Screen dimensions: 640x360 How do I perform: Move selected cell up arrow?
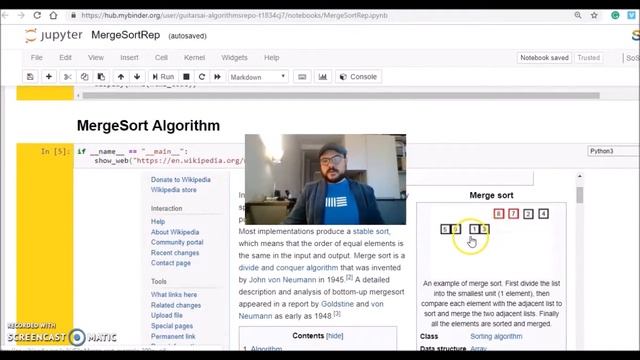121,77
